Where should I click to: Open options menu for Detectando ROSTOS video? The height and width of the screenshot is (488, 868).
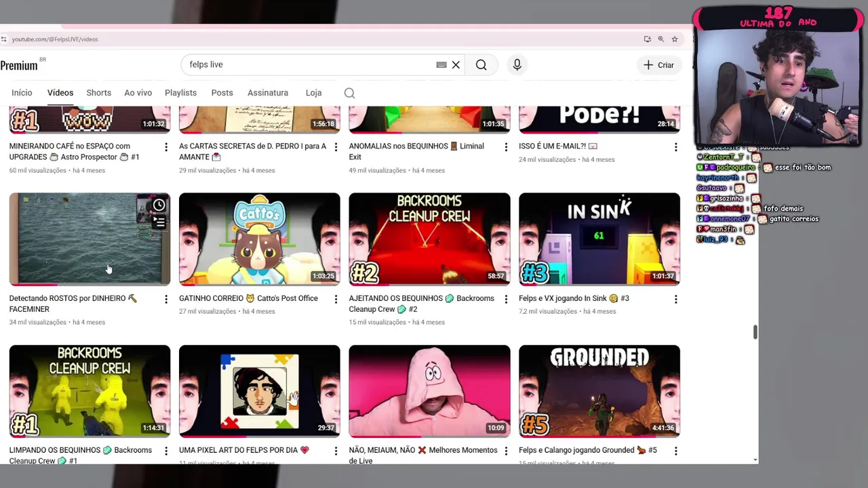click(166, 299)
